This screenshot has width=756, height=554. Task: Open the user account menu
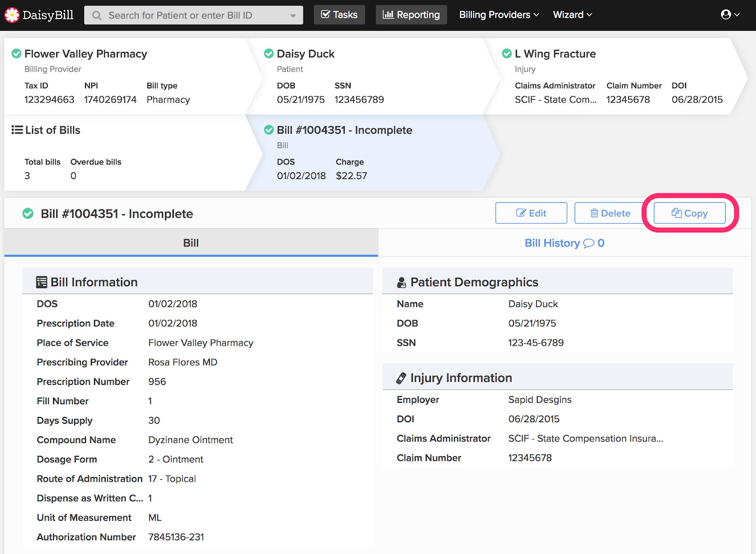click(x=730, y=15)
